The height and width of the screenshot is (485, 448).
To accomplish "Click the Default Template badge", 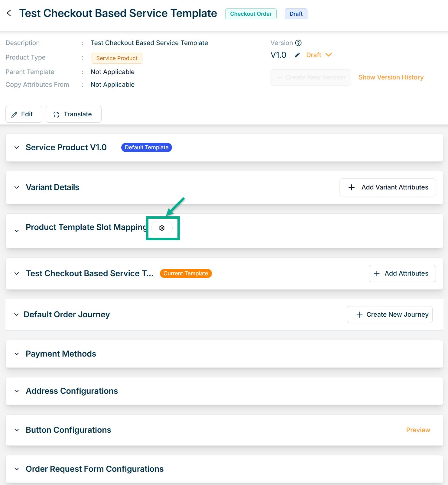I will pyautogui.click(x=147, y=147).
